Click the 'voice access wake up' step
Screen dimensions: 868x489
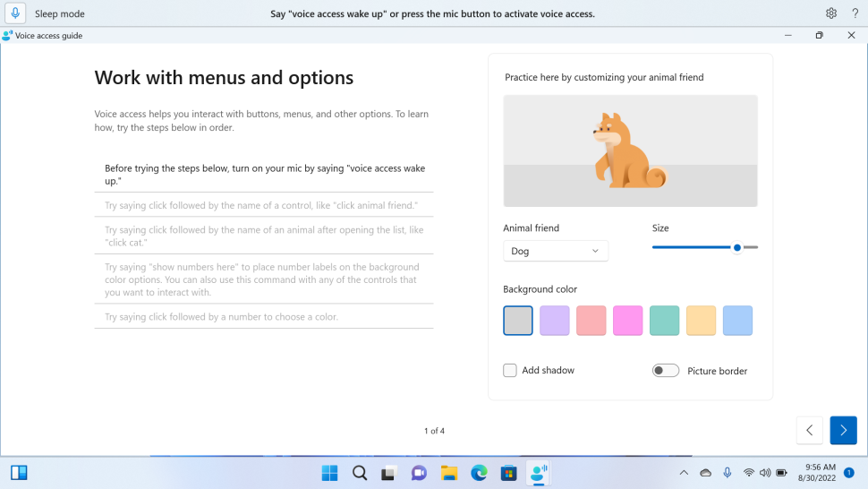click(263, 175)
